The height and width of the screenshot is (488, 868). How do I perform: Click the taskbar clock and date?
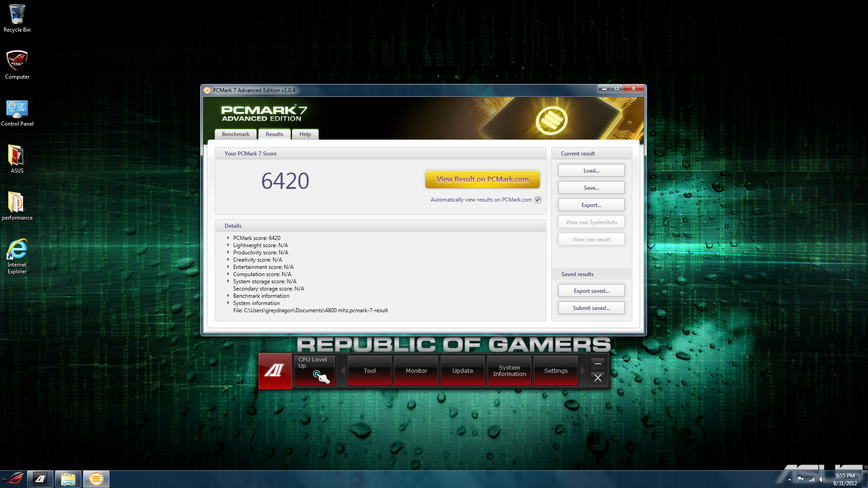pos(845,479)
